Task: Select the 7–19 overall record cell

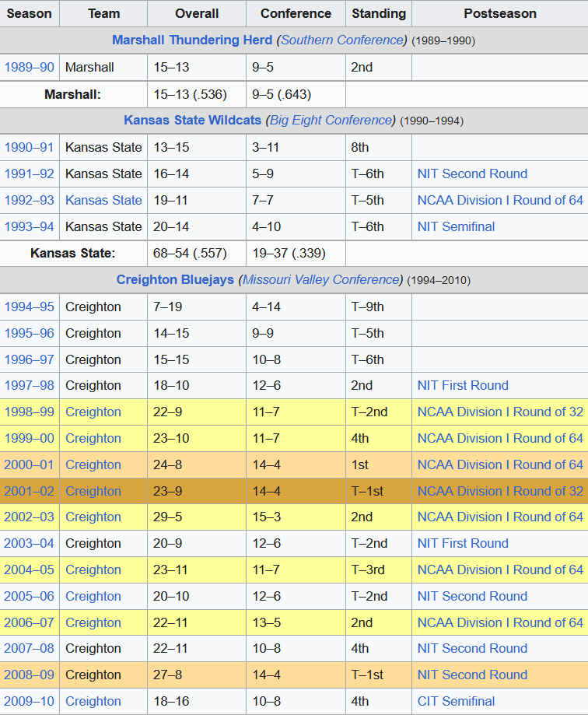Action: point(197,307)
